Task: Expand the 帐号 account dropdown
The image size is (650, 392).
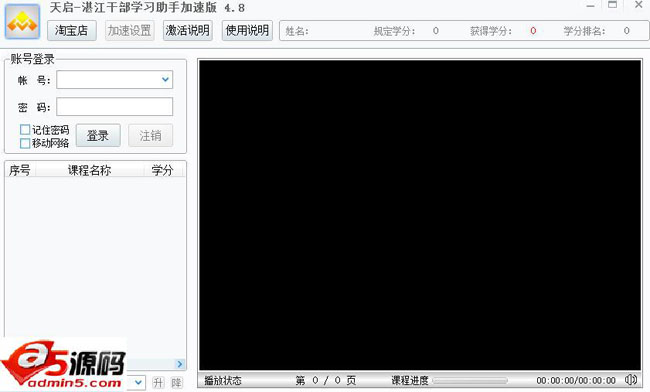Action: click(165, 80)
